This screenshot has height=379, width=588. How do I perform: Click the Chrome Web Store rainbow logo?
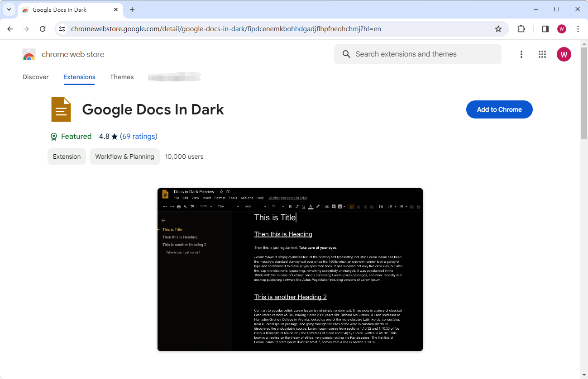(x=29, y=54)
